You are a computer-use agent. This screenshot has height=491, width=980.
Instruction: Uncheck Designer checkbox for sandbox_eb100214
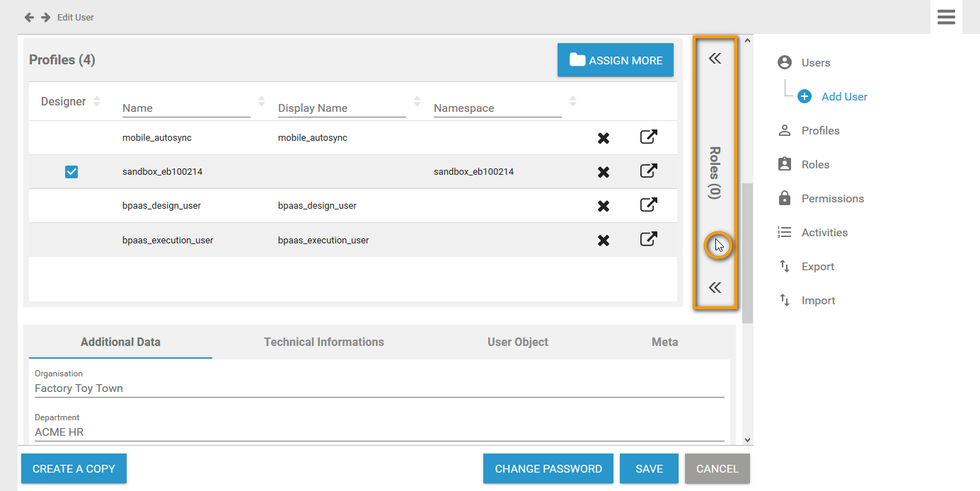71,172
